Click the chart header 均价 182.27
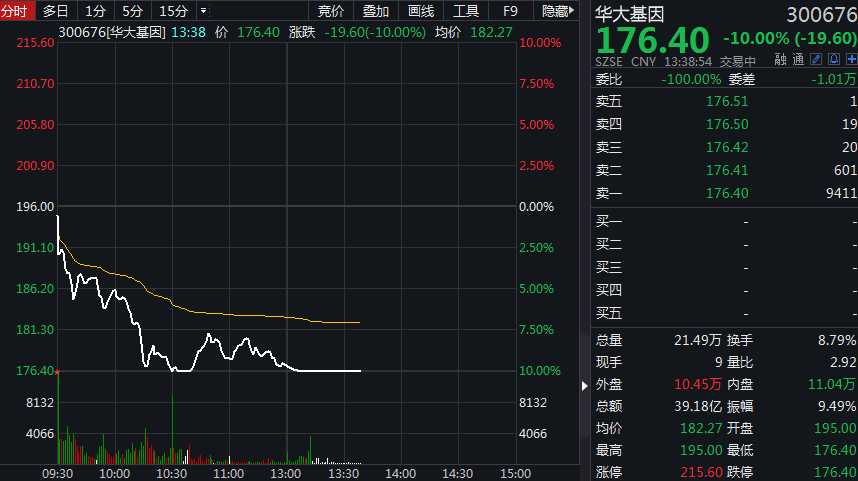 click(474, 32)
